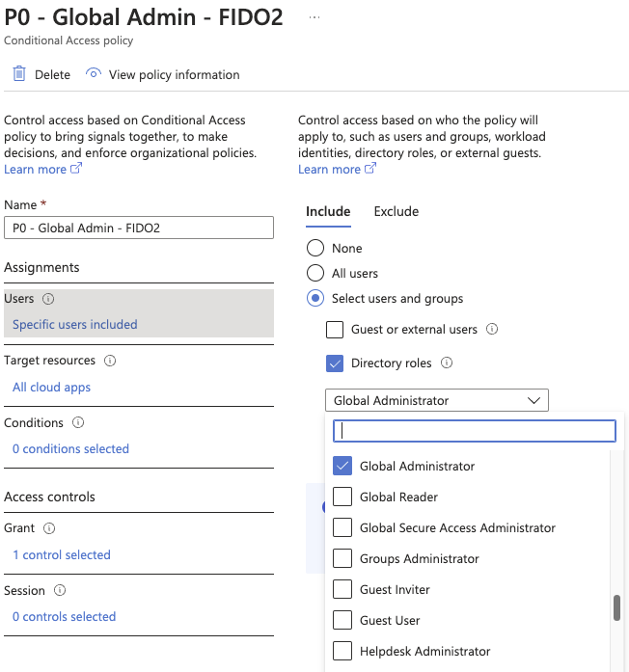
Task: Check the Helpdesk Administrator role
Action: (x=342, y=651)
